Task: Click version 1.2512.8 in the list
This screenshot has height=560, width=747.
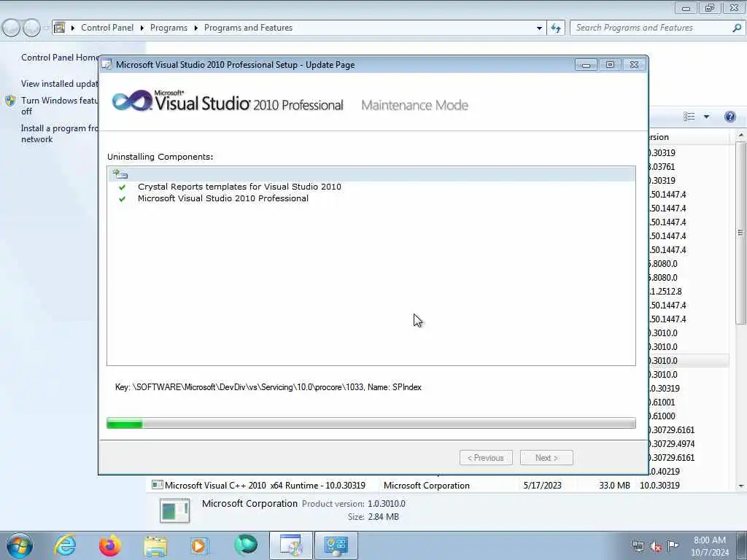Action: coord(665,292)
